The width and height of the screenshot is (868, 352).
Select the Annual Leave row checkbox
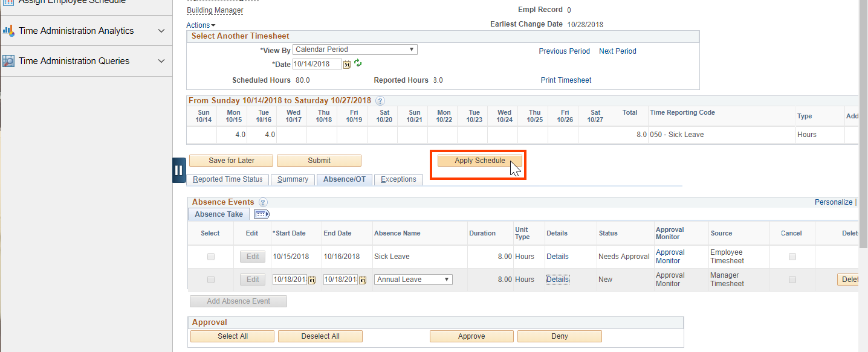[210, 279]
